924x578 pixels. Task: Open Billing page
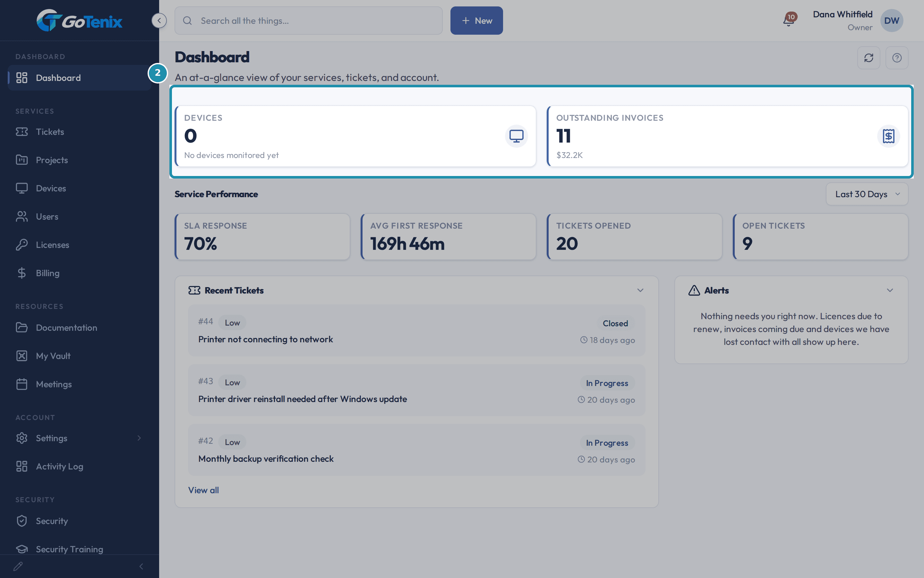80,273
